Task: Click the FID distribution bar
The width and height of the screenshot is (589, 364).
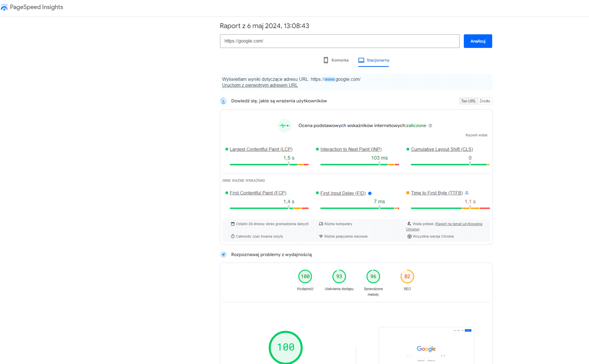Action: click(359, 208)
